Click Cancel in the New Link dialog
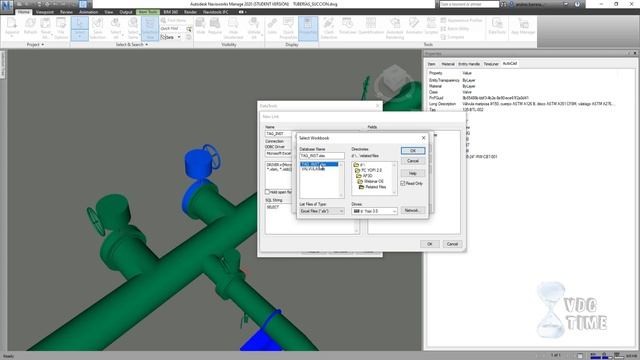This screenshot has width=640, height=360. pos(452,244)
